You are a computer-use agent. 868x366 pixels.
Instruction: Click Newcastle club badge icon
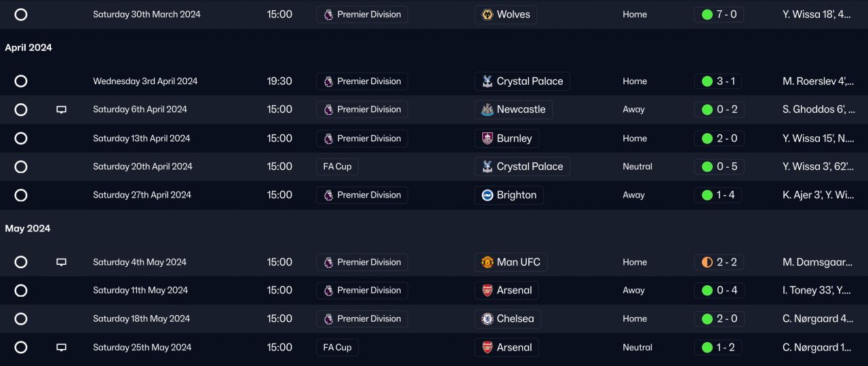coord(486,109)
